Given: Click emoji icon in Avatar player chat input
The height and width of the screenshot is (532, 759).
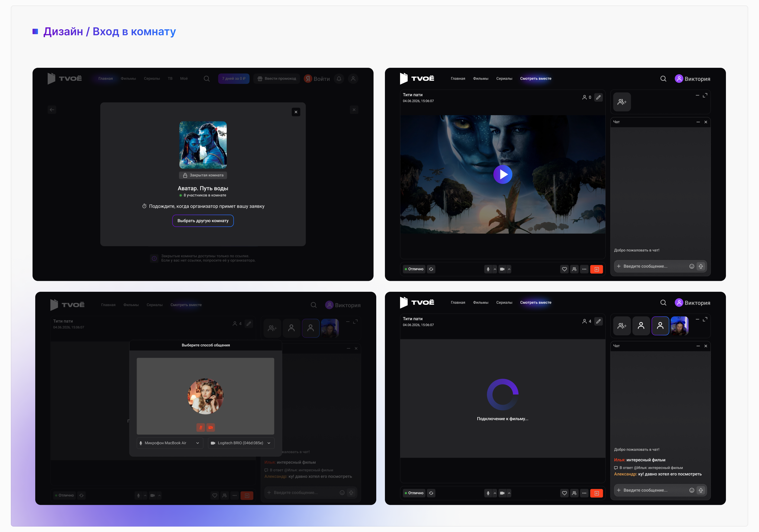Looking at the screenshot, I should (x=692, y=266).
